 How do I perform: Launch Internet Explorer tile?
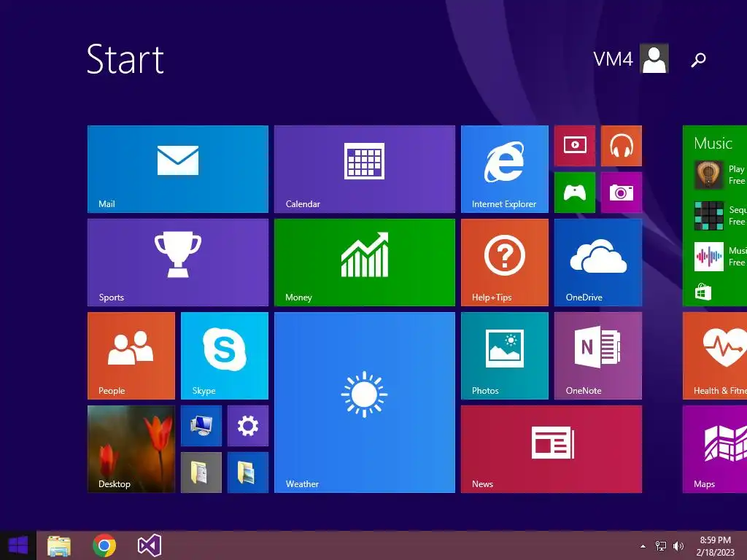point(505,169)
